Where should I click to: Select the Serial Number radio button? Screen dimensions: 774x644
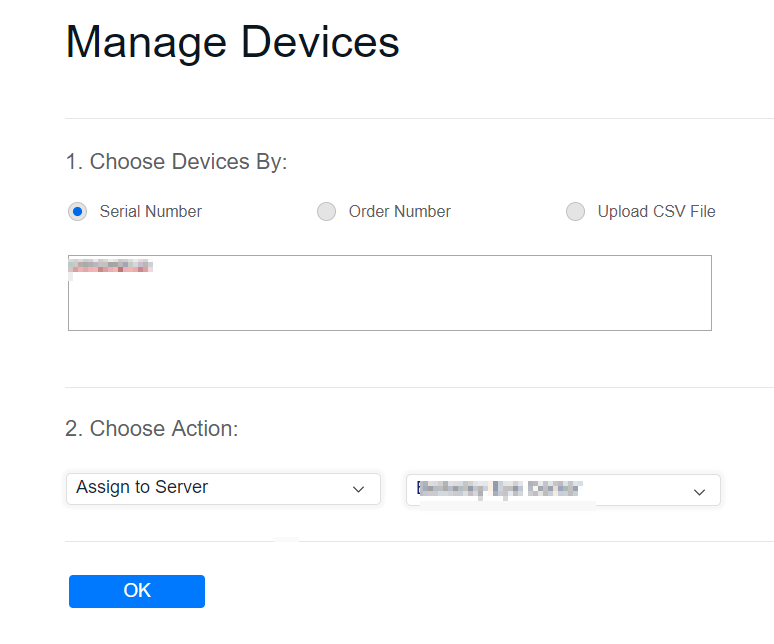[77, 212]
